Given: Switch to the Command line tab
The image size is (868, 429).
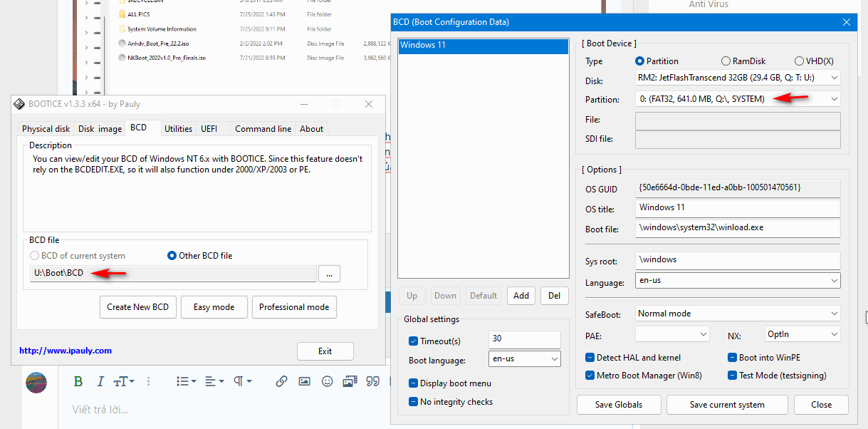Looking at the screenshot, I should (263, 129).
